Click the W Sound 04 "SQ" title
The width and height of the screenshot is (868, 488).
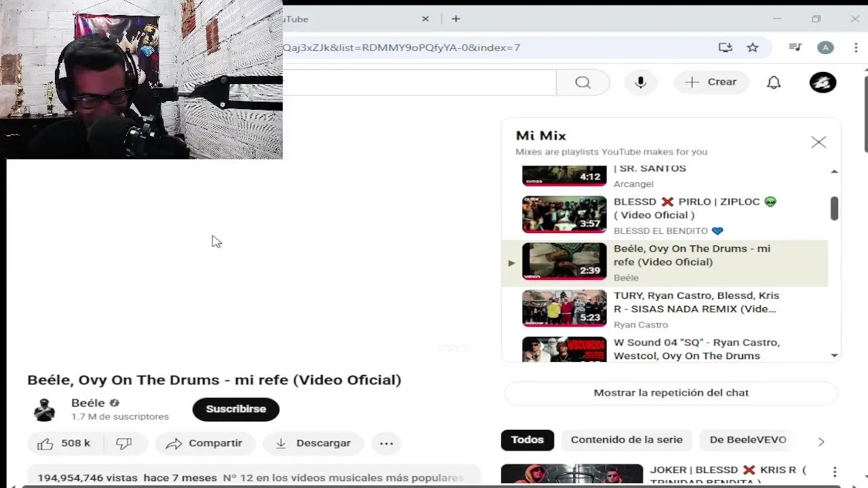pyautogui.click(x=696, y=349)
